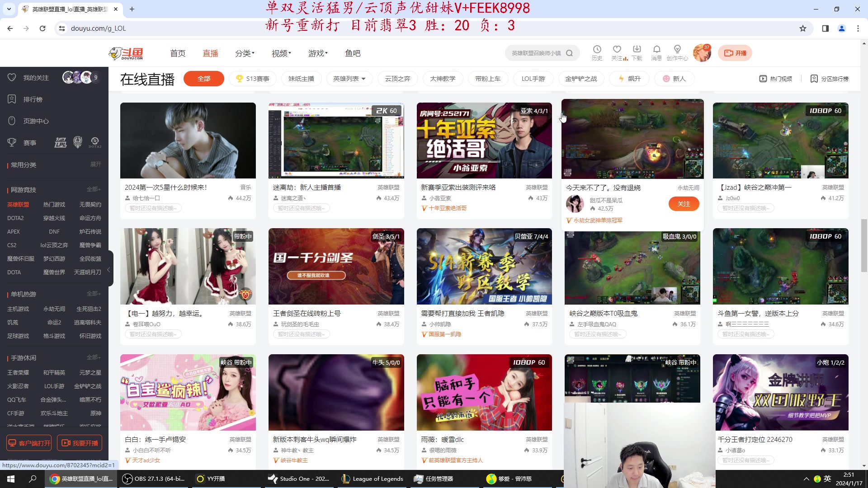Open the Chrome three-dot menu
This screenshot has width=868, height=488.
tap(858, 28)
